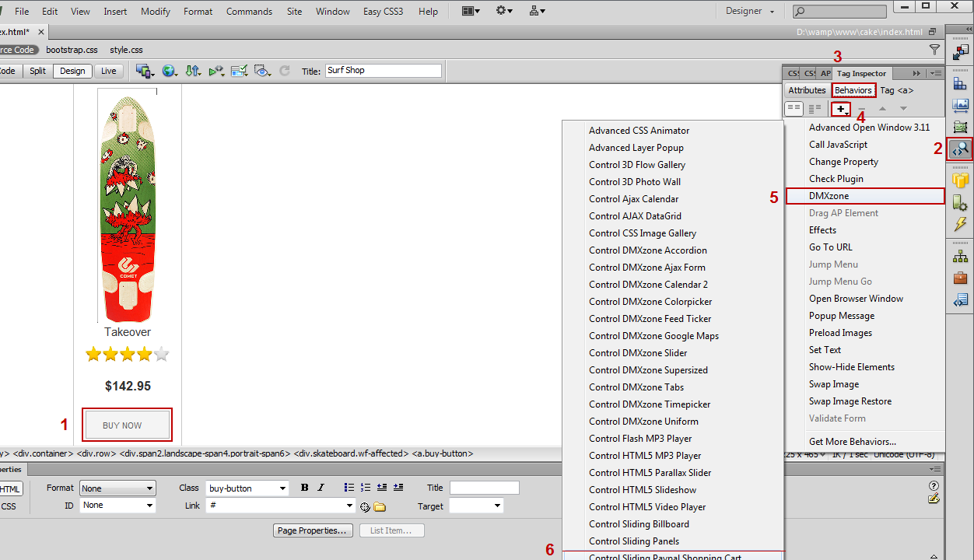This screenshot has width=974, height=560.
Task: Click the Text outdent icon
Action: [x=382, y=488]
